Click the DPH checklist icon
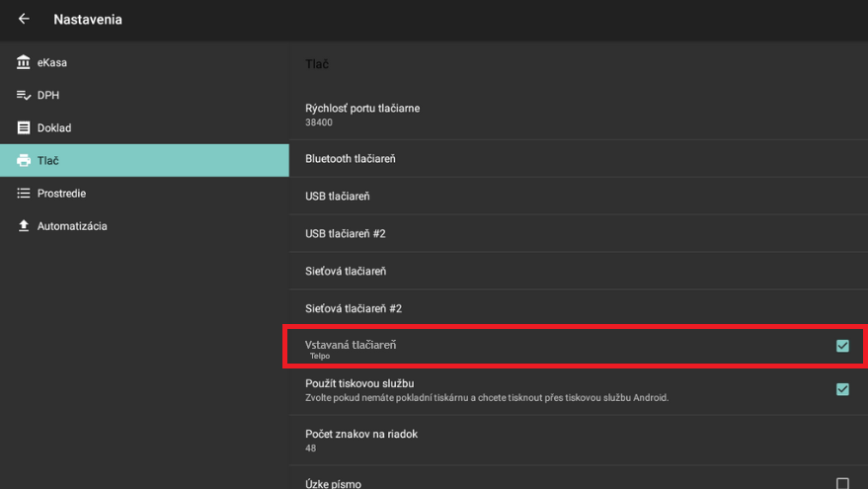Image resolution: width=868 pixels, height=489 pixels. coord(24,96)
